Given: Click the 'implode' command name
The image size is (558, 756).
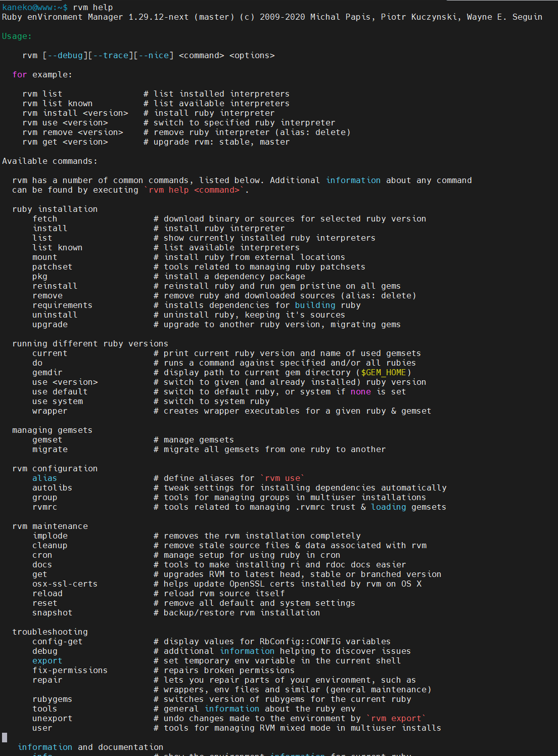Looking at the screenshot, I should 50,536.
